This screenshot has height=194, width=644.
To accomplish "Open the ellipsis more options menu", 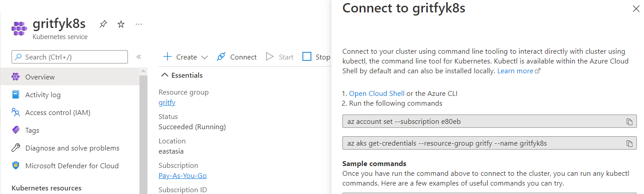I will [x=139, y=24].
